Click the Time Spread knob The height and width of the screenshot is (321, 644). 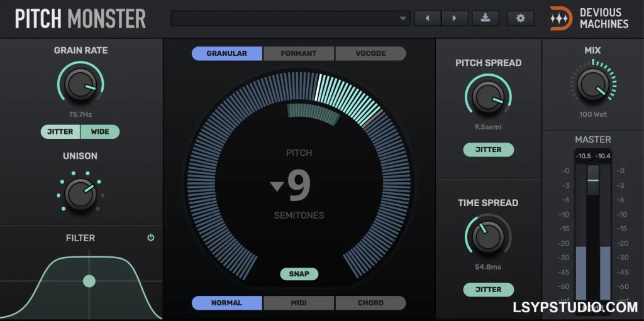[488, 237]
